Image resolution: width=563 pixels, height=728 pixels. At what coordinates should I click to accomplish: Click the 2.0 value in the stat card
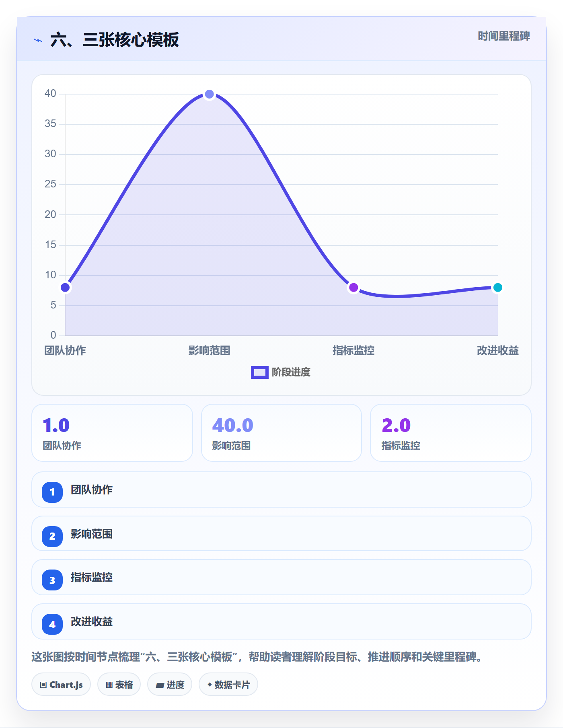click(396, 426)
